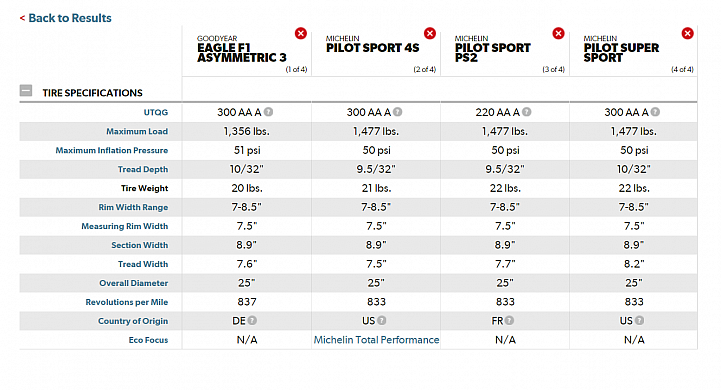Remove Michelin Pilot Sport 4S from comparison
The height and width of the screenshot is (390, 721).
pyautogui.click(x=430, y=33)
